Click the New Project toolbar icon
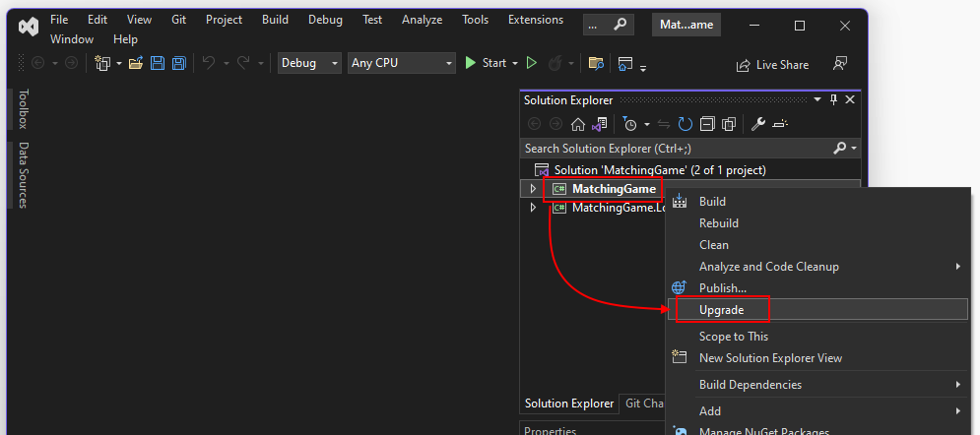The height and width of the screenshot is (435, 980). click(102, 63)
